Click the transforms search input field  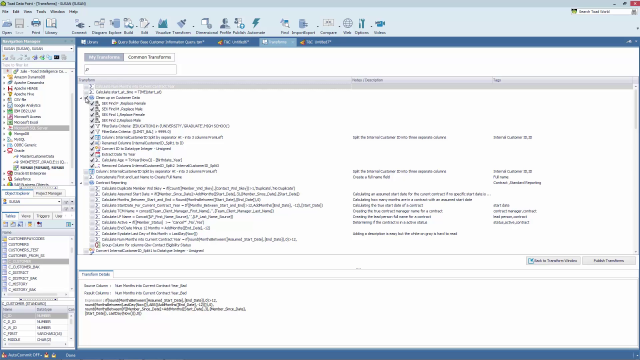[130, 69]
